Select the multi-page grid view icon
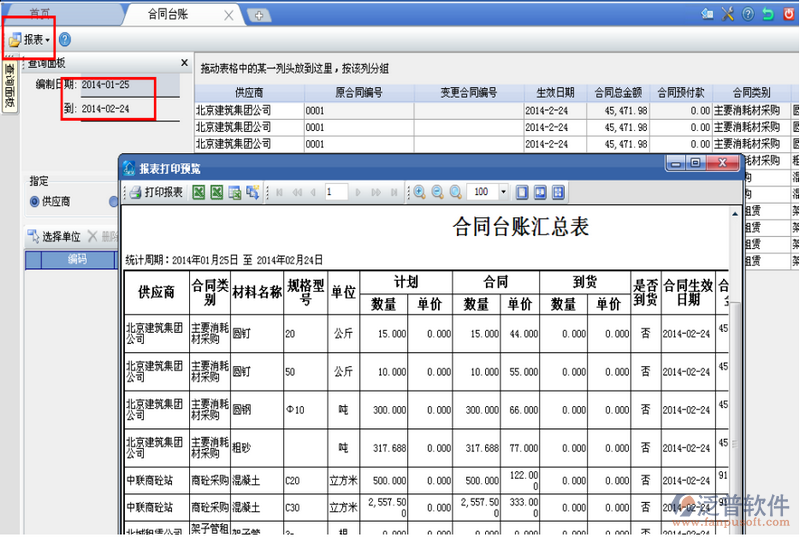 coord(558,192)
